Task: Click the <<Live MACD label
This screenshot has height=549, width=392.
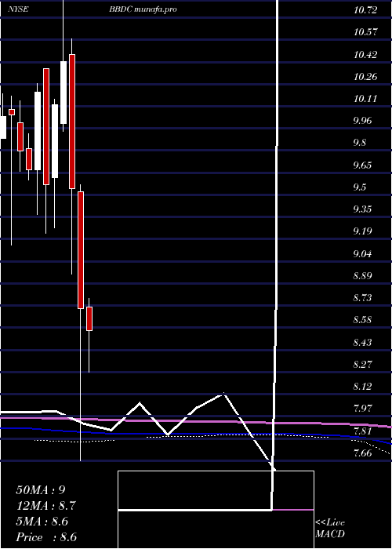Action: [x=330, y=528]
